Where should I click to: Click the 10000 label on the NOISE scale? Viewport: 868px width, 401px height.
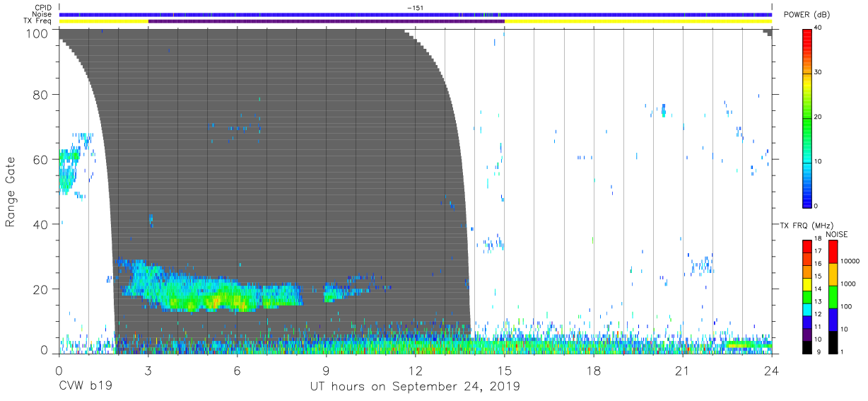(849, 262)
